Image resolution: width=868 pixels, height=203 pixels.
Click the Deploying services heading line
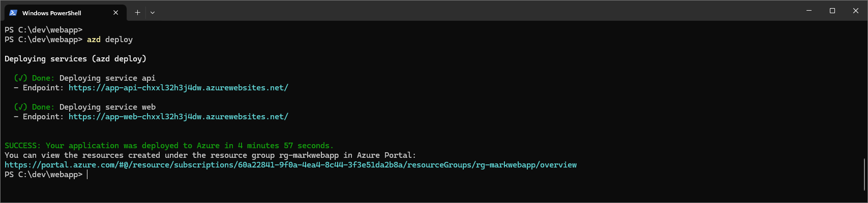click(75, 59)
